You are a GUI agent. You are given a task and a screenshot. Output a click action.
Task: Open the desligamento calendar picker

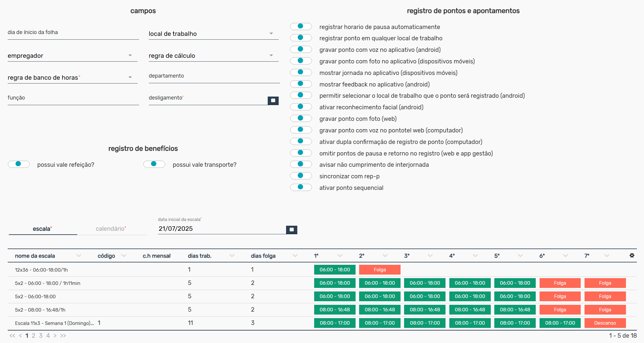(273, 101)
